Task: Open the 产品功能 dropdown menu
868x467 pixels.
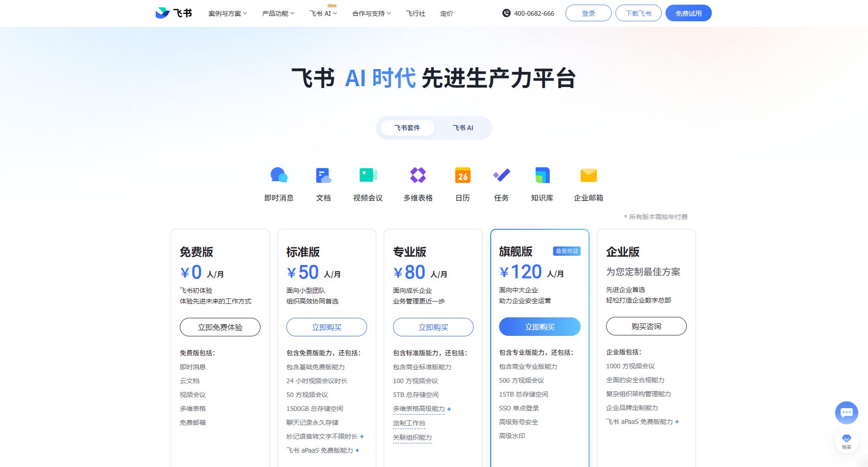Action: [x=278, y=13]
